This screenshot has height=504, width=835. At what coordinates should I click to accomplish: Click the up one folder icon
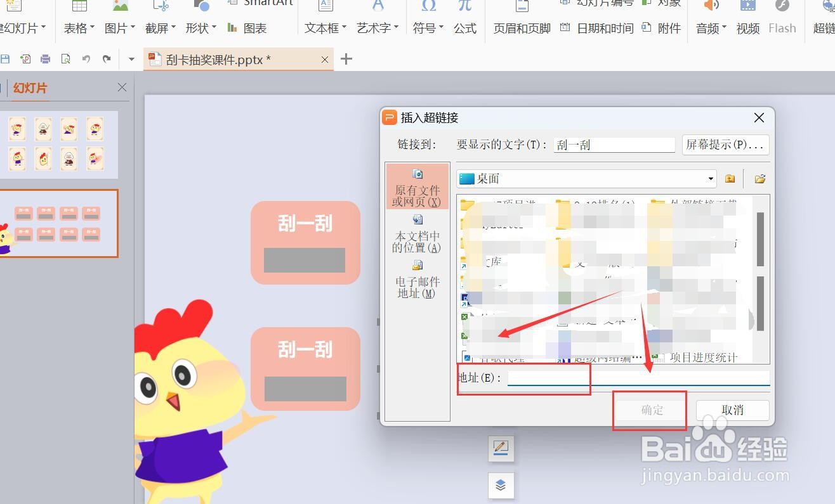point(730,179)
